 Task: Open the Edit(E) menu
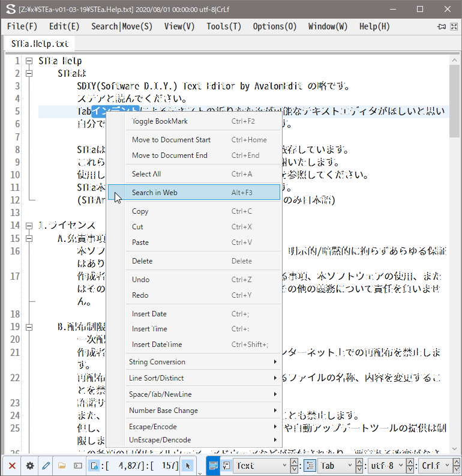point(64,26)
